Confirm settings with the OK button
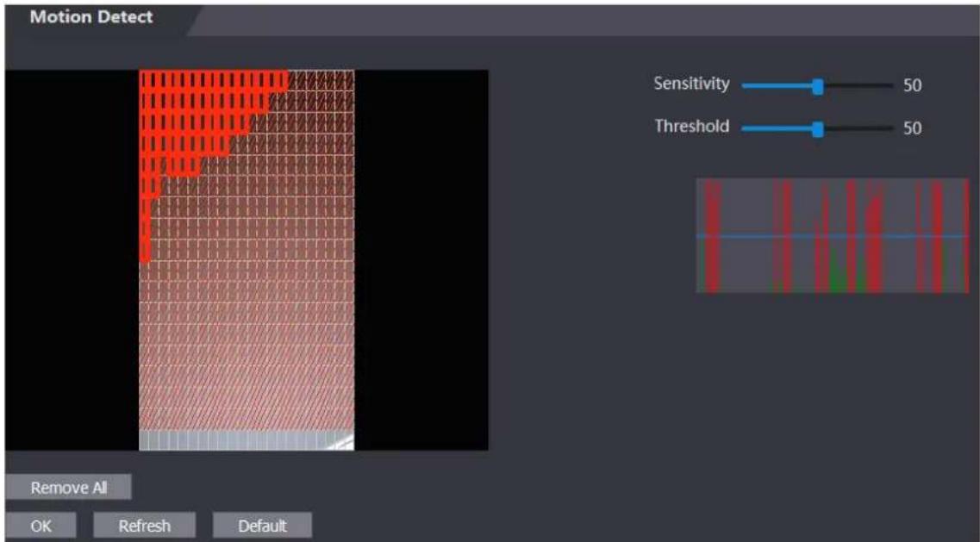This screenshot has height=542, width=980. coord(41,526)
